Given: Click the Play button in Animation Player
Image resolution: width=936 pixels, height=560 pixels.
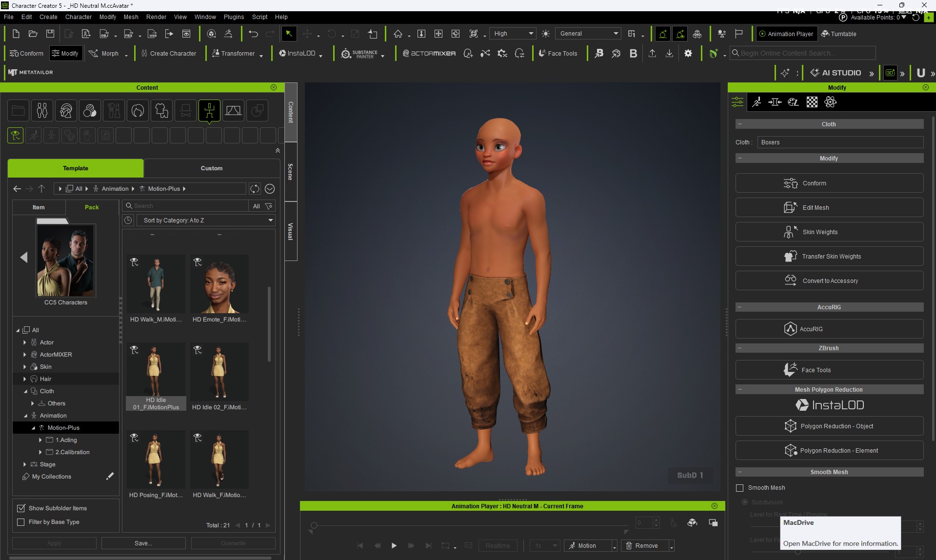Looking at the screenshot, I should (394, 545).
